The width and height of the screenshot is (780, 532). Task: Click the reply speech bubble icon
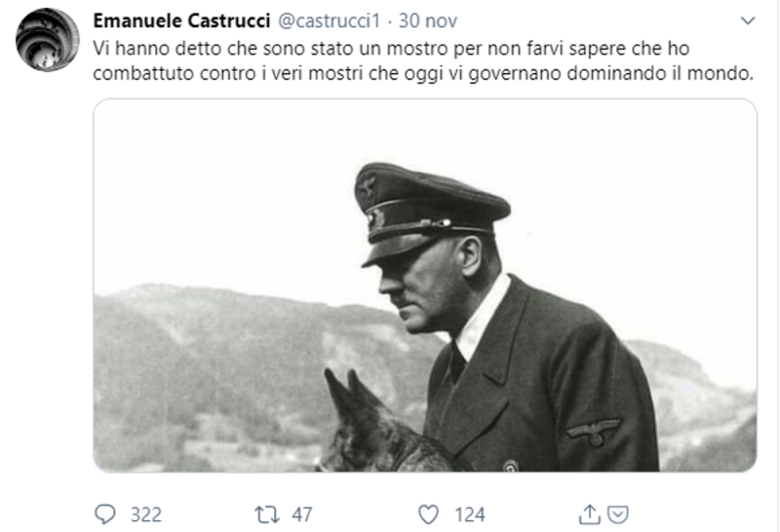pyautogui.click(x=105, y=514)
